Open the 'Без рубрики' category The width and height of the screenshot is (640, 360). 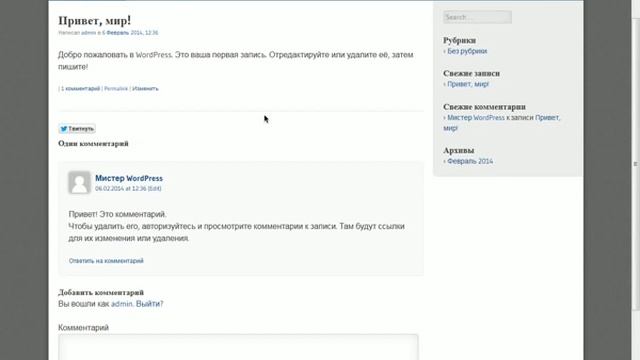point(467,51)
